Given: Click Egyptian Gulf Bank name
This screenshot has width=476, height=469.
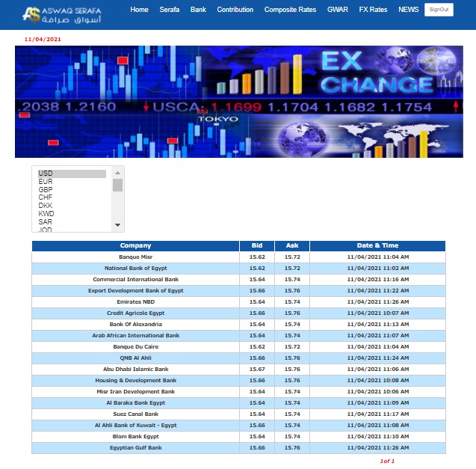Looking at the screenshot, I should 136,448.
